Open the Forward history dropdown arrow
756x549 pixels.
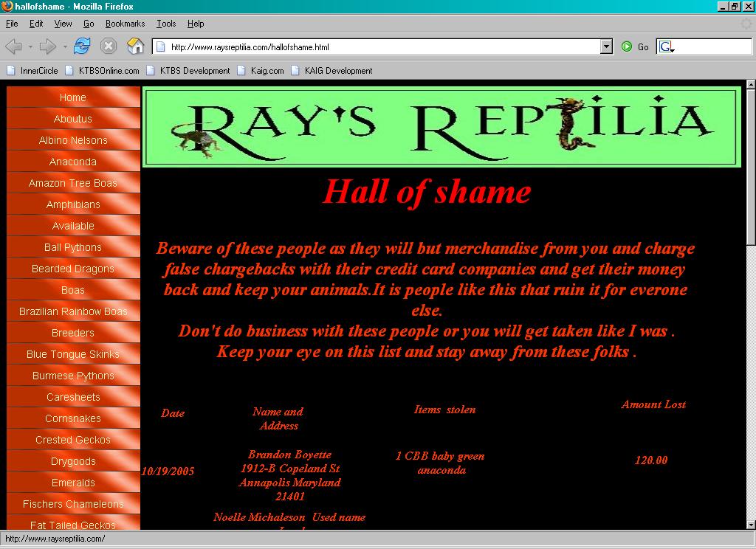(65, 46)
